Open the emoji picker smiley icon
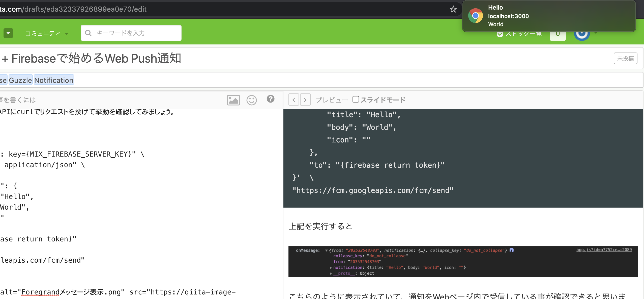The image size is (644, 299). pyautogui.click(x=251, y=100)
